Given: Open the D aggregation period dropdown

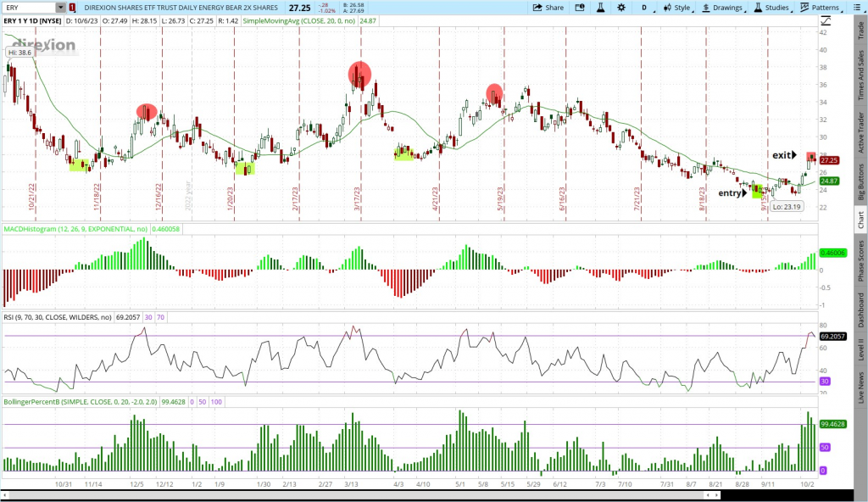Looking at the screenshot, I should (645, 8).
